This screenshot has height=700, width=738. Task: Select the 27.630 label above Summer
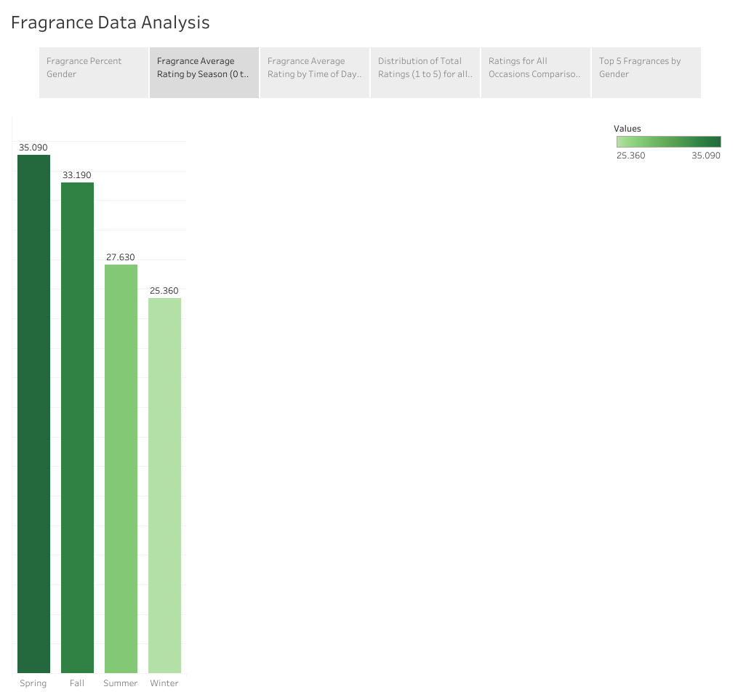(x=121, y=257)
